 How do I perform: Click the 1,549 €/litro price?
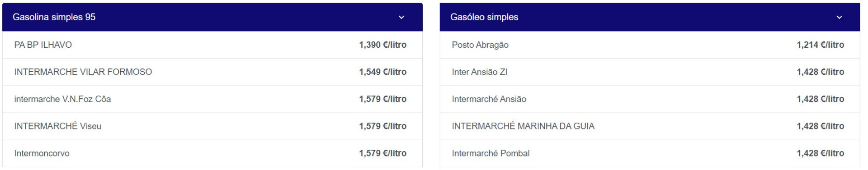click(x=382, y=72)
